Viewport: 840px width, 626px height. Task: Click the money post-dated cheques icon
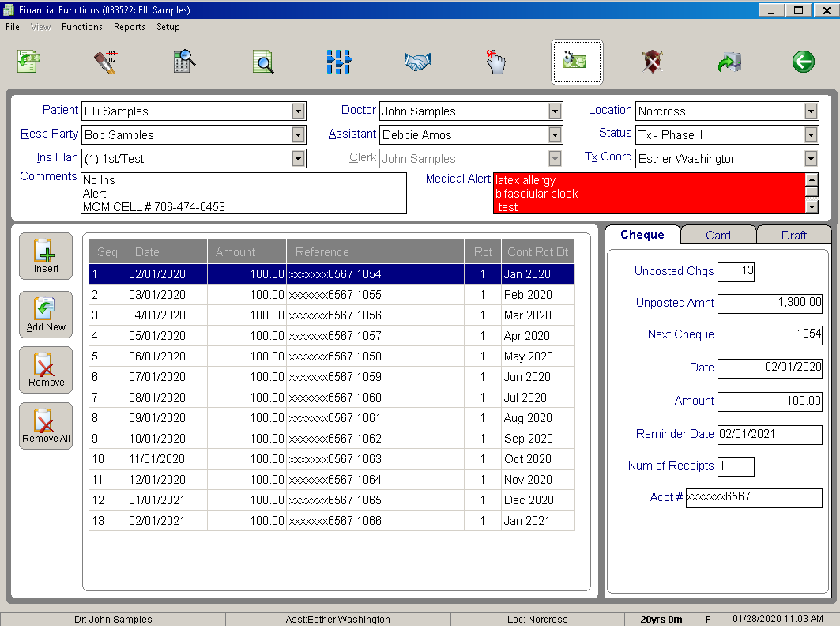577,62
